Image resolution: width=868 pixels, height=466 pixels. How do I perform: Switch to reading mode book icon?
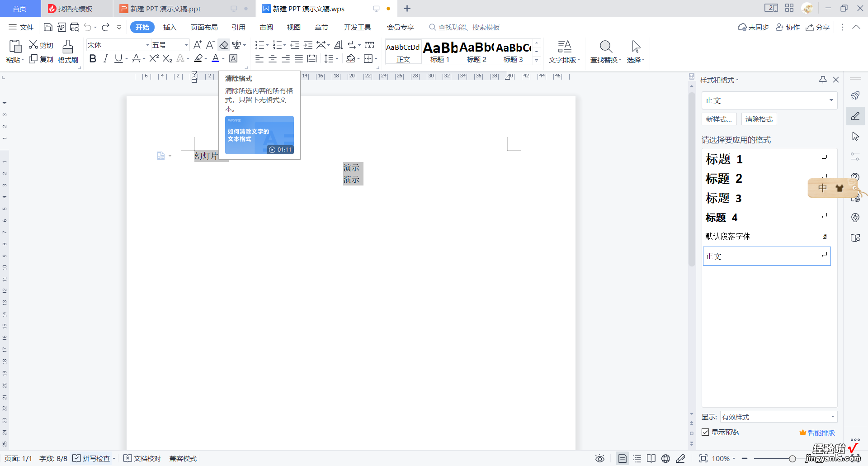[x=651, y=458]
